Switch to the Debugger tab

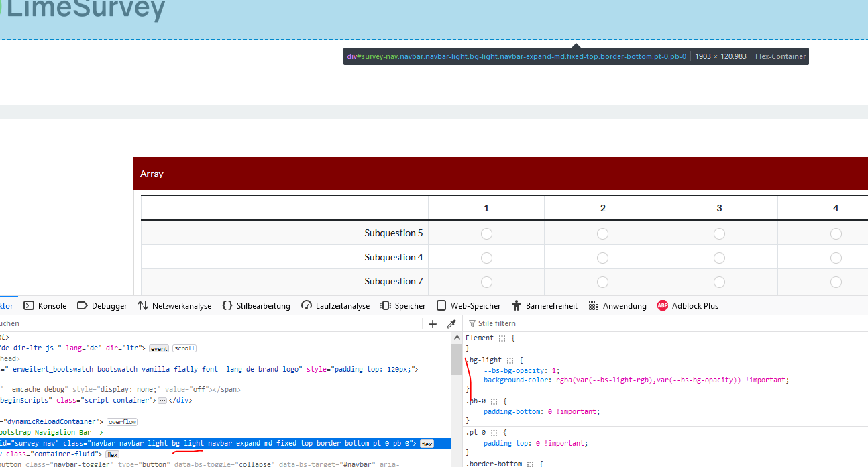[102, 305]
